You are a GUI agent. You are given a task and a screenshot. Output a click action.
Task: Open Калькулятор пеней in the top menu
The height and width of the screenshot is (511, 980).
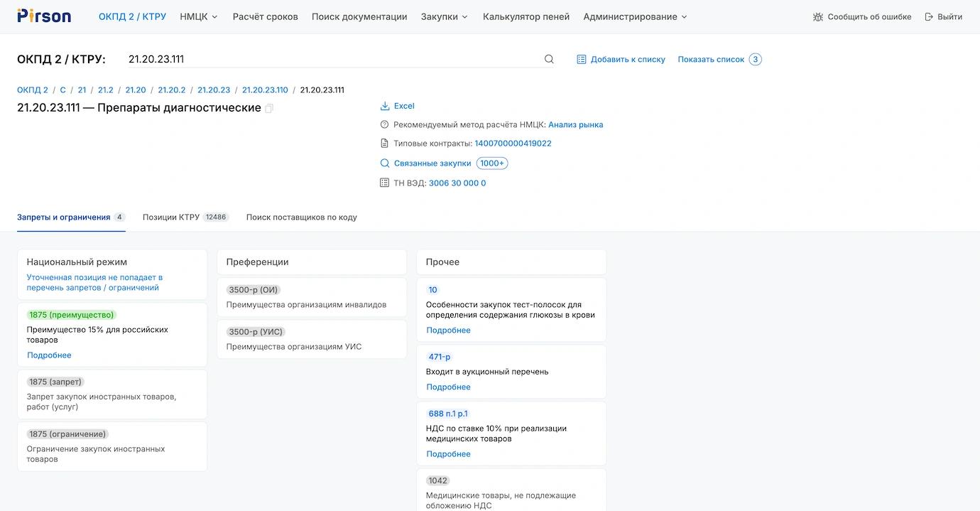pyautogui.click(x=526, y=17)
